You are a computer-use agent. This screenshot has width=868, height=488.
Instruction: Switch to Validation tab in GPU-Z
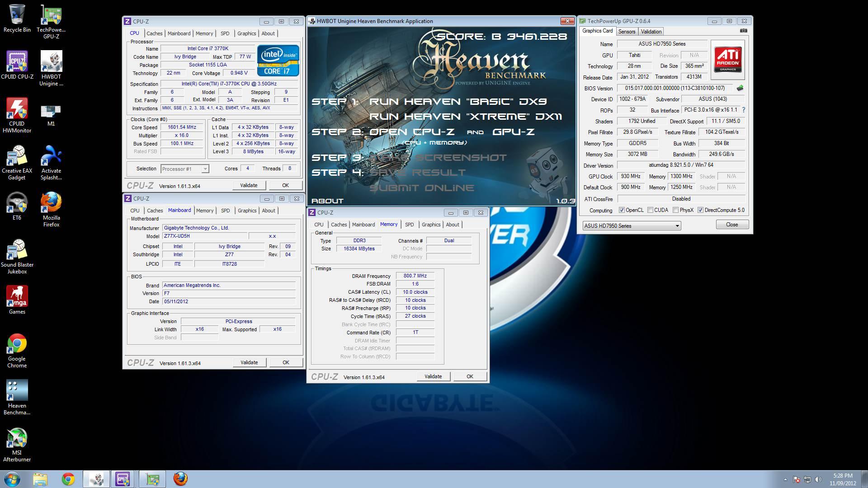(x=651, y=31)
